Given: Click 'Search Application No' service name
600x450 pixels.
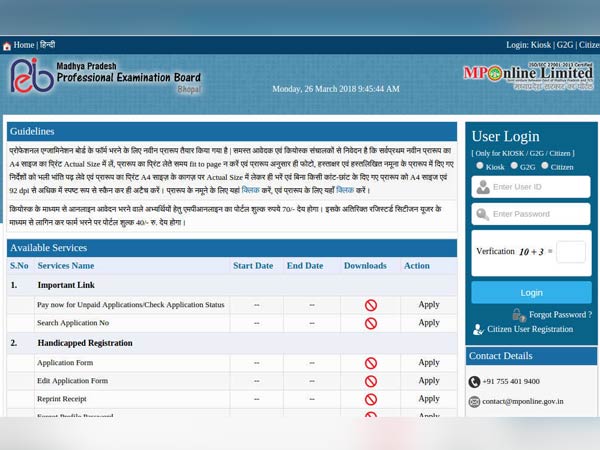Looking at the screenshot, I should [73, 323].
